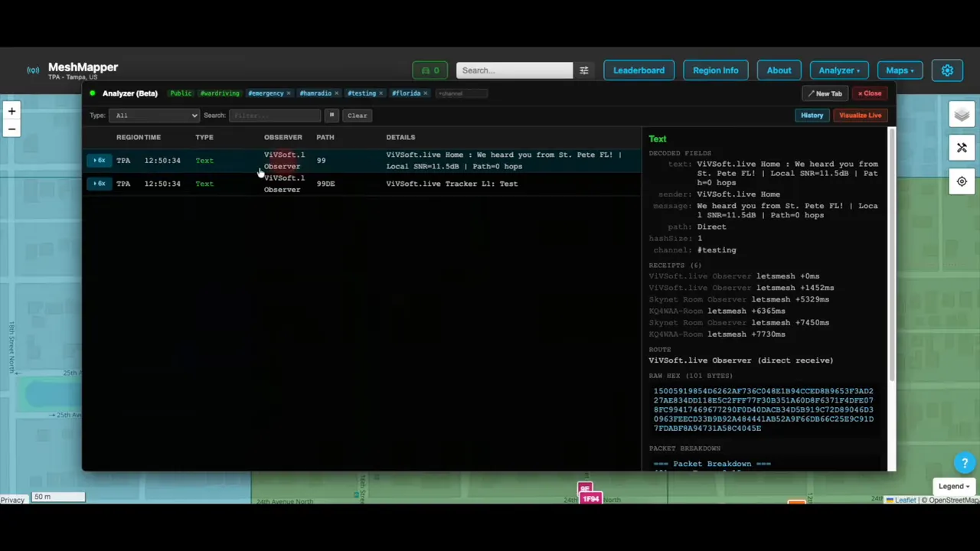Click the TIME column header
The image size is (980, 551).
152,138
